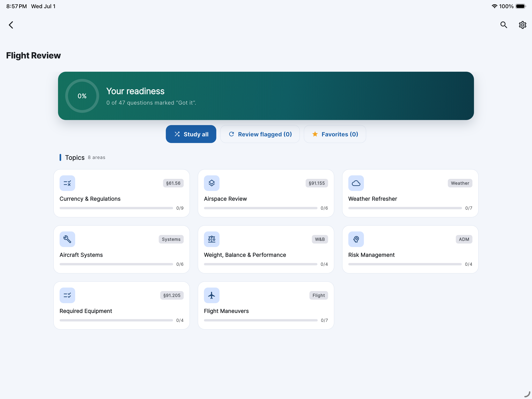Click the '8 areas' label

(96, 157)
